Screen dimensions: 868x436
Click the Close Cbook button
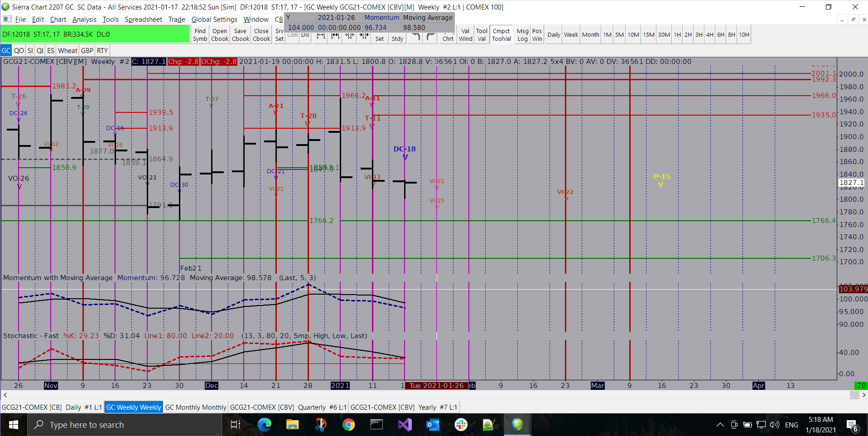[x=261, y=35]
